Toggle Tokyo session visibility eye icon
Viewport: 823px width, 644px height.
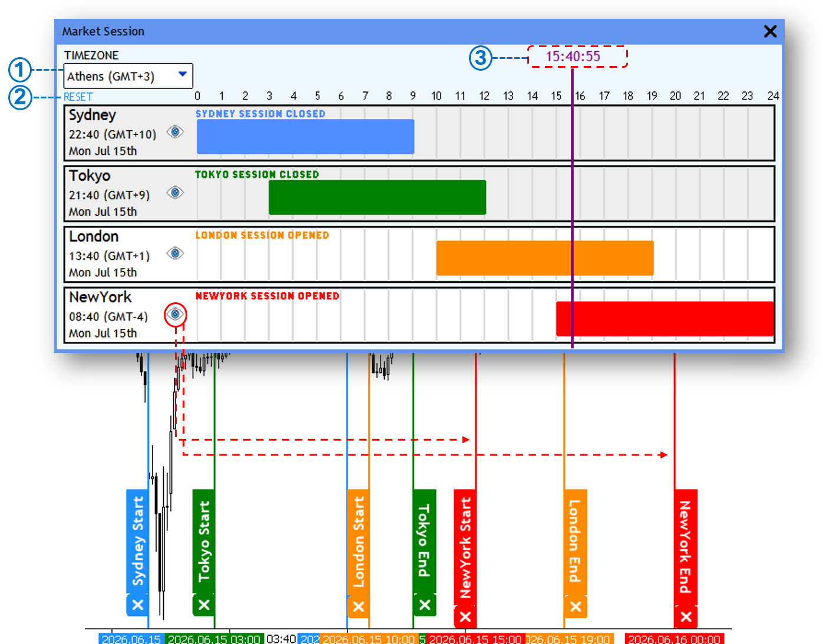[x=175, y=192]
